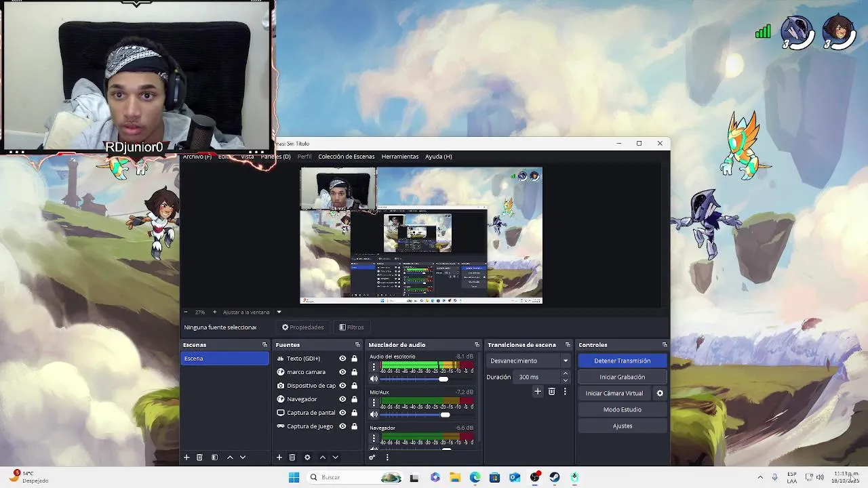Zoom in preview with plus icon
The width and height of the screenshot is (868, 488).
[214, 312]
